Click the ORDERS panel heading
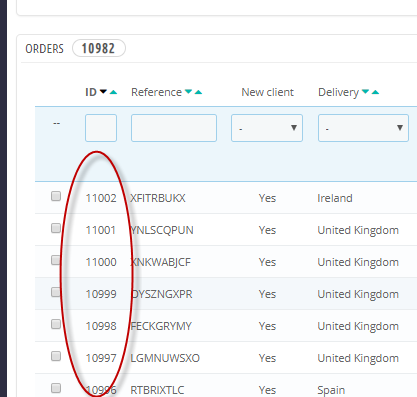 pyautogui.click(x=44, y=49)
